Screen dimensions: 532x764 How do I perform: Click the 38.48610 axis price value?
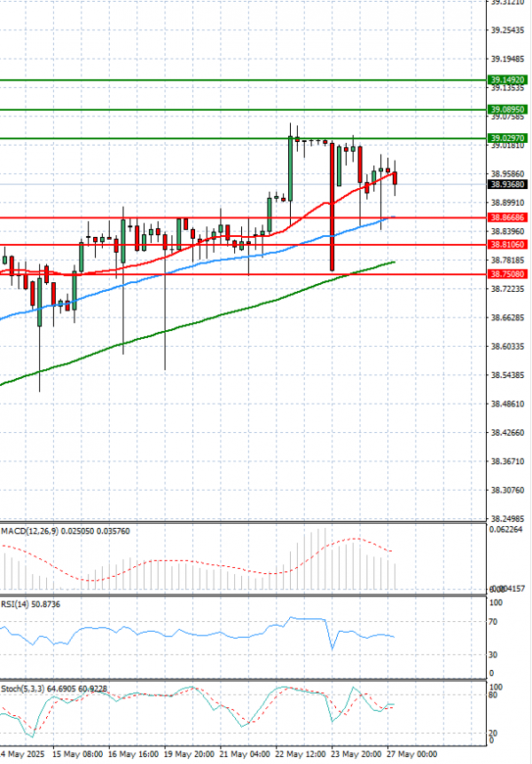pyautogui.click(x=507, y=404)
